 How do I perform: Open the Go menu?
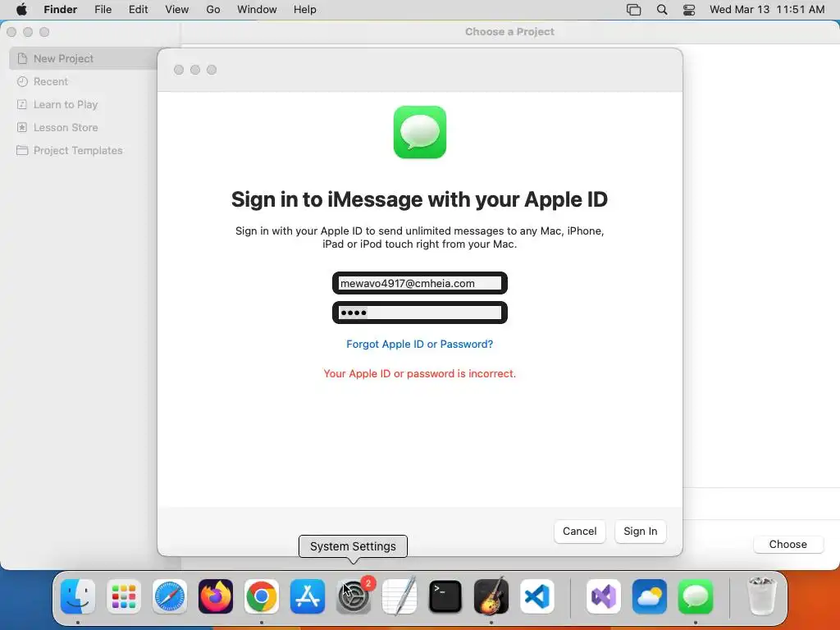[x=213, y=10]
